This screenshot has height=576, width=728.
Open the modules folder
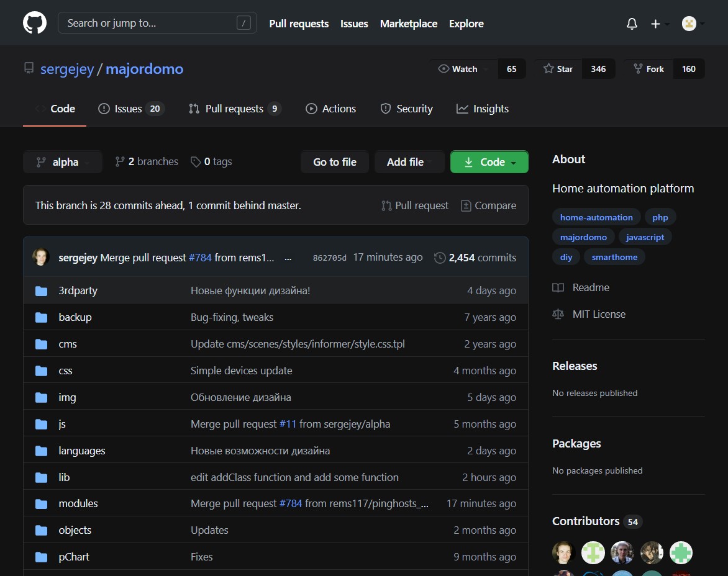click(78, 503)
